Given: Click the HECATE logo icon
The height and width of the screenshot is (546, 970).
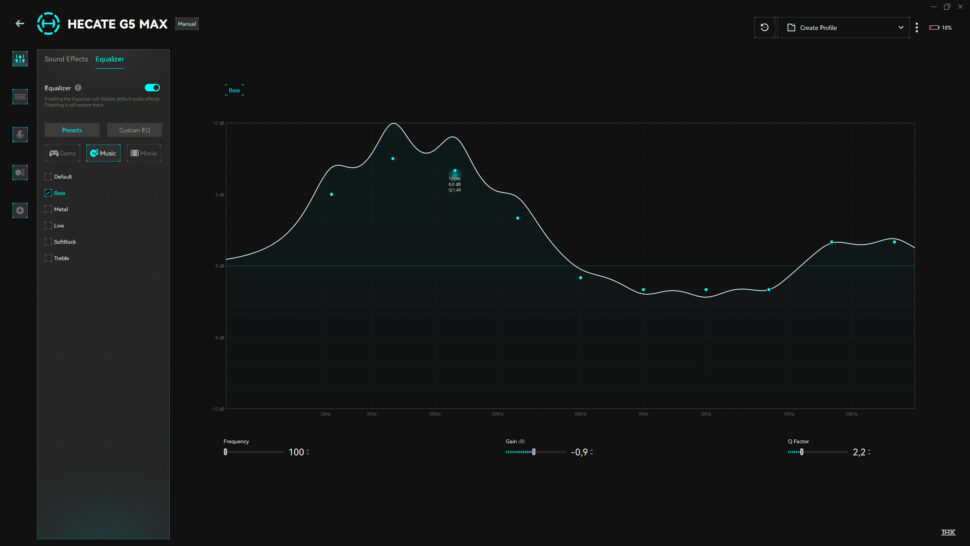Looking at the screenshot, I should click(x=48, y=23).
